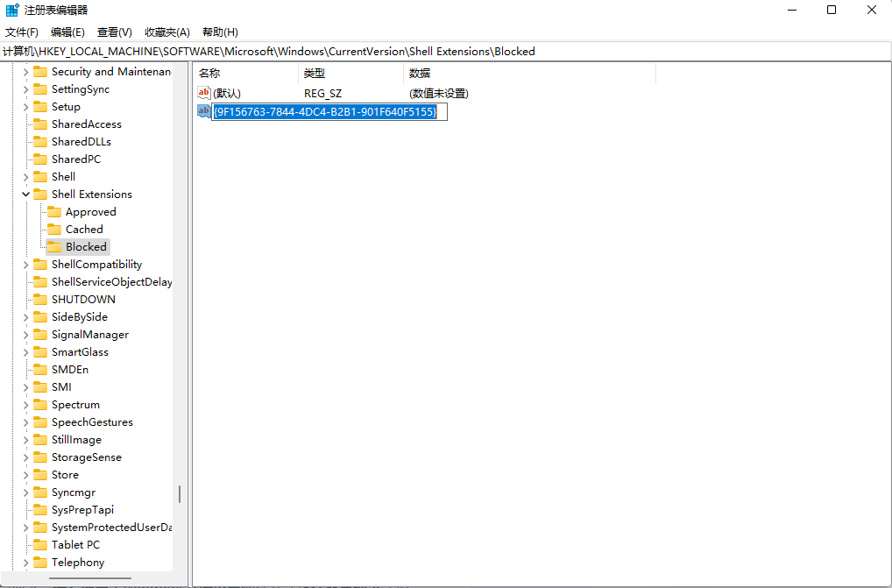Collapse the Shell Extensions tree node

tap(25, 195)
